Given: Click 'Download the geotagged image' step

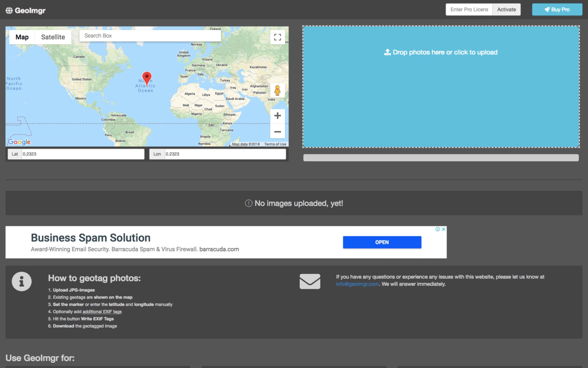Looking at the screenshot, I should [85, 326].
